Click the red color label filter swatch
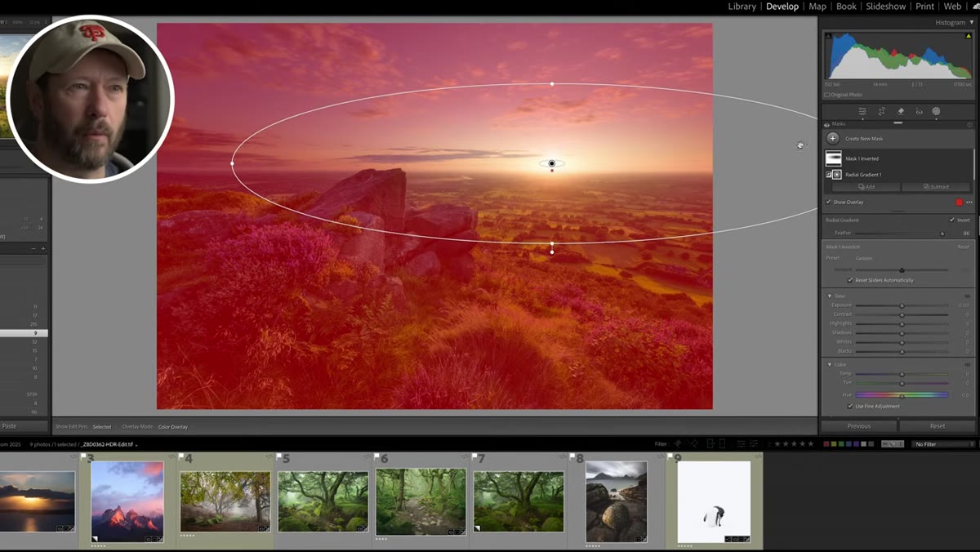980x552 pixels. pyautogui.click(x=826, y=444)
